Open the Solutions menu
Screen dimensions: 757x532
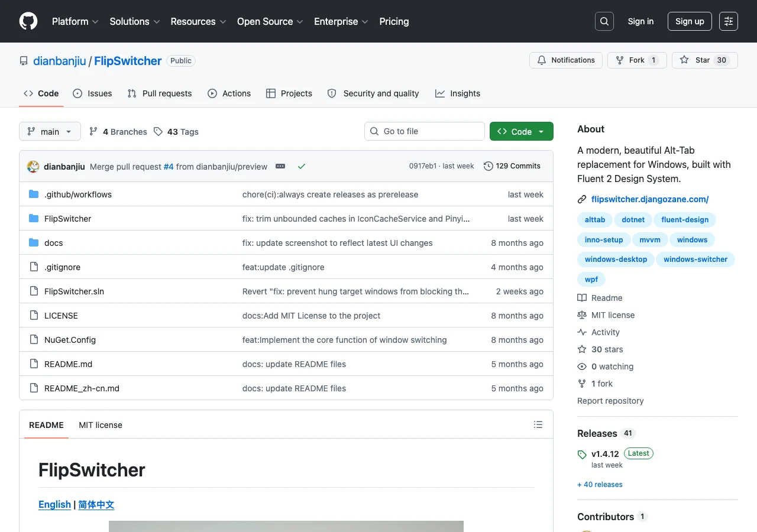tap(135, 21)
